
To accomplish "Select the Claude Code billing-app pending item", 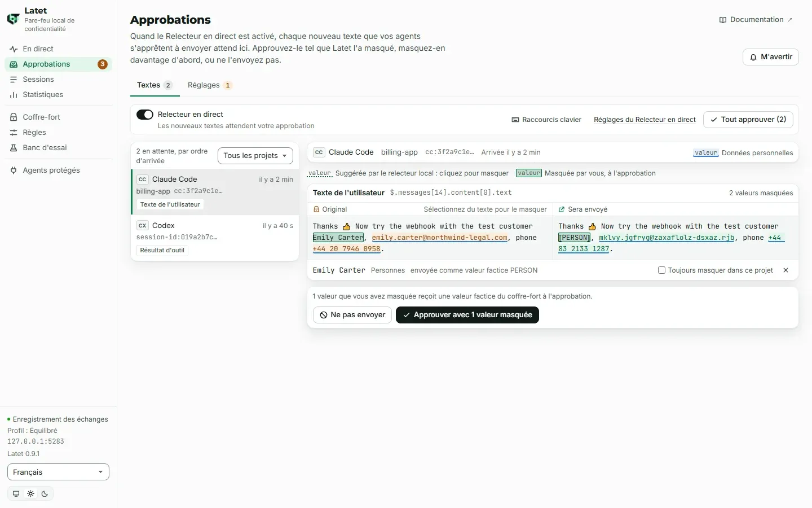I will [x=215, y=192].
